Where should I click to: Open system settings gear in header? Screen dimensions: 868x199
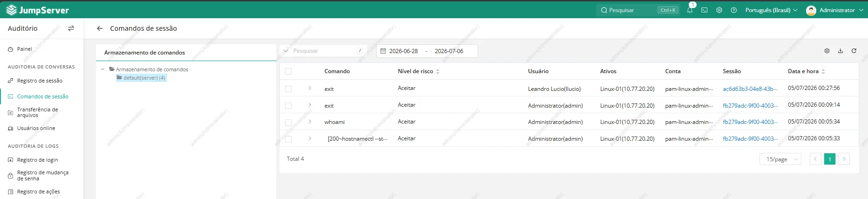pyautogui.click(x=719, y=10)
